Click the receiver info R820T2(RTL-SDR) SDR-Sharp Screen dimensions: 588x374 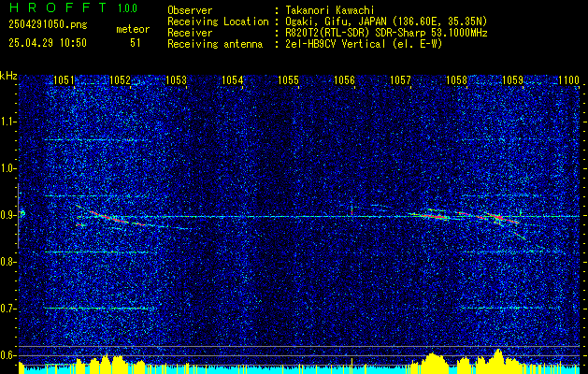357,33
